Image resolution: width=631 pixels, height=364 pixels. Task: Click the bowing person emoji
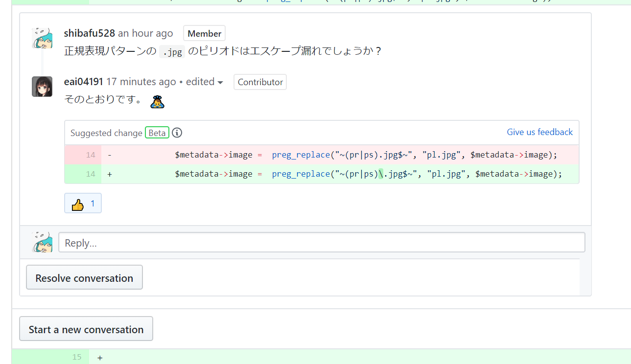pos(157,102)
